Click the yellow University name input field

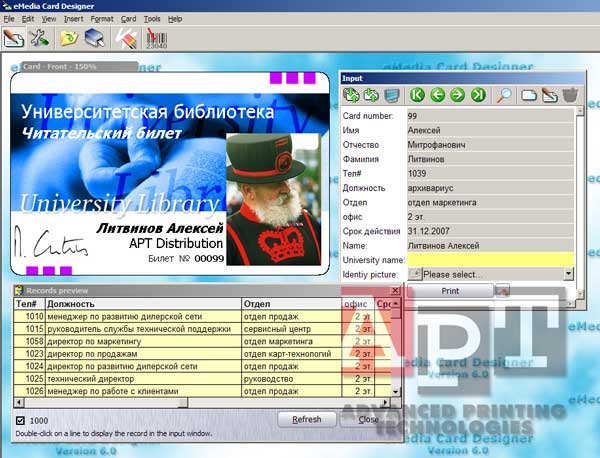(490, 260)
